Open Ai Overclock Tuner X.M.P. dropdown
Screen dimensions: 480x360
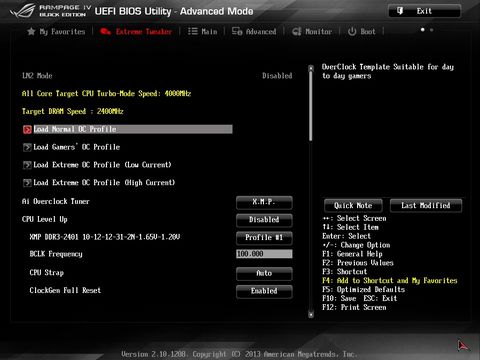pos(264,202)
